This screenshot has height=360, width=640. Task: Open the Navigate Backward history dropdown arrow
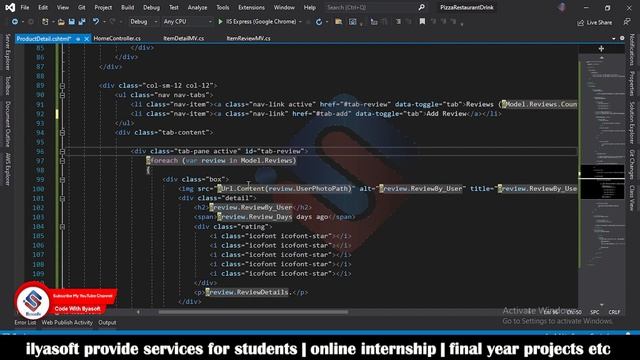[22, 22]
